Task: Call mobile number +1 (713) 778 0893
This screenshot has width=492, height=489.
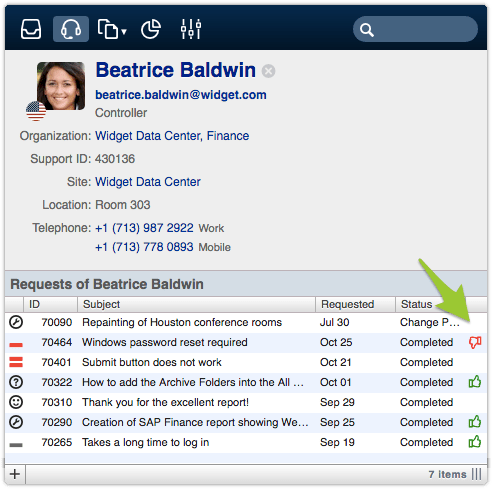Action: pos(144,247)
